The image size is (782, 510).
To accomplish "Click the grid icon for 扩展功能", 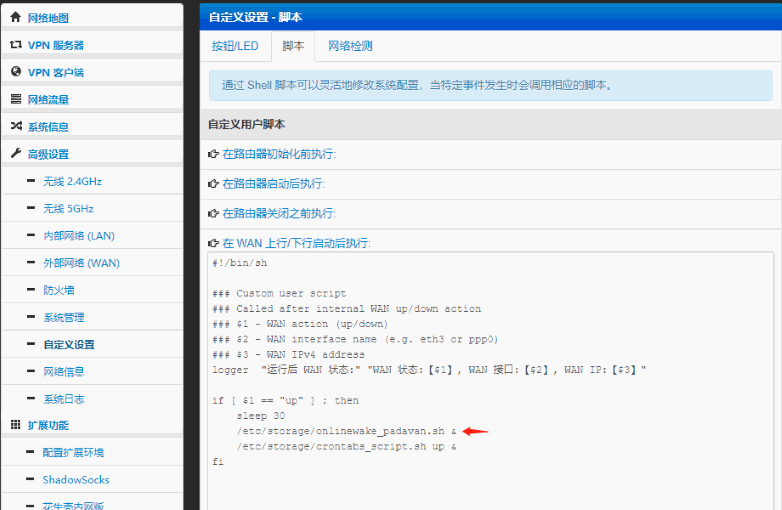I will pos(16,425).
